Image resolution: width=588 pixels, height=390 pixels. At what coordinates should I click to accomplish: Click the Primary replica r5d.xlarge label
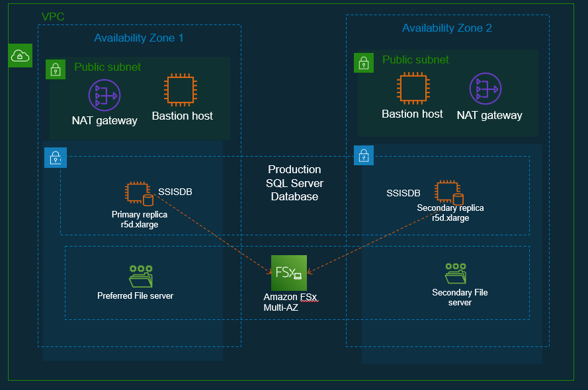(x=140, y=219)
